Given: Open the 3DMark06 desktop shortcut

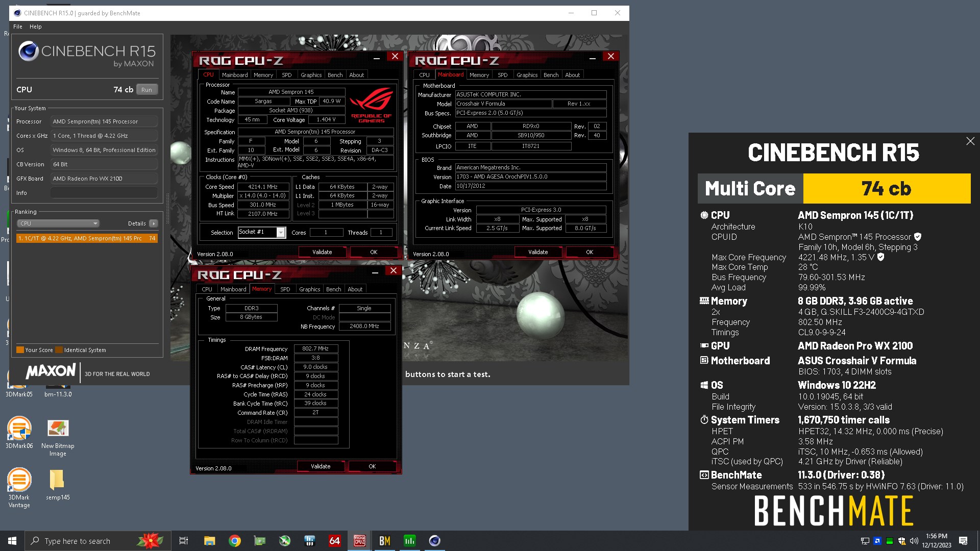Looking at the screenshot, I should coord(19,433).
